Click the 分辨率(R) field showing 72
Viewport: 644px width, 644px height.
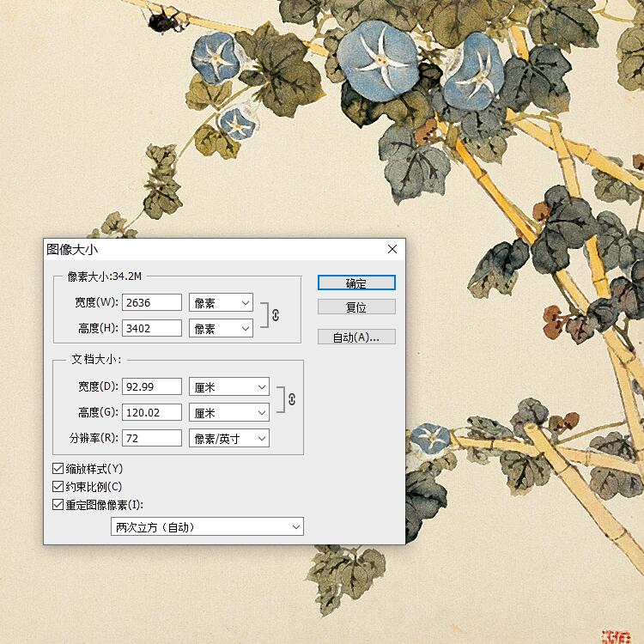click(152, 438)
